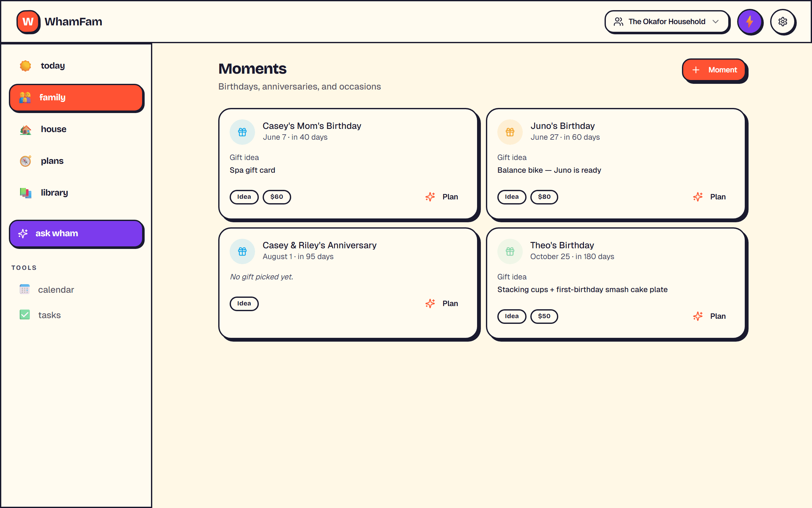Click the sparkle icon by Plan on Theo's card
812x508 pixels.
[x=698, y=316]
